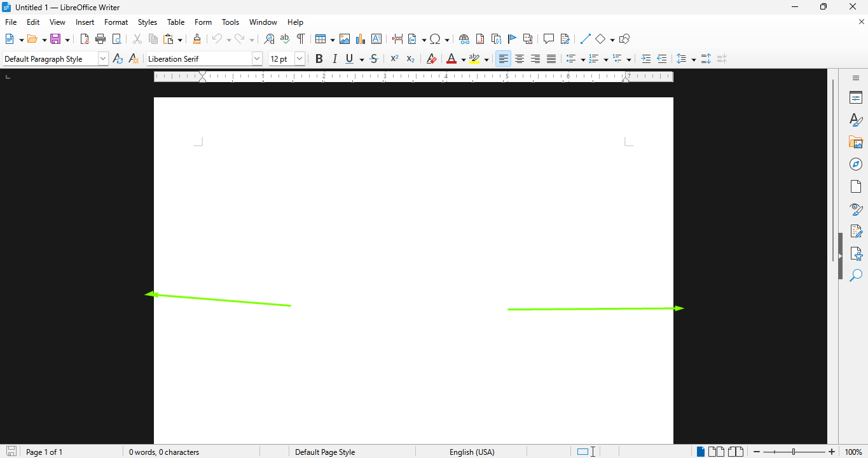Viewport: 868px width, 458px height.
Task: Open Font Color dropdown arrow
Action: [x=463, y=59]
